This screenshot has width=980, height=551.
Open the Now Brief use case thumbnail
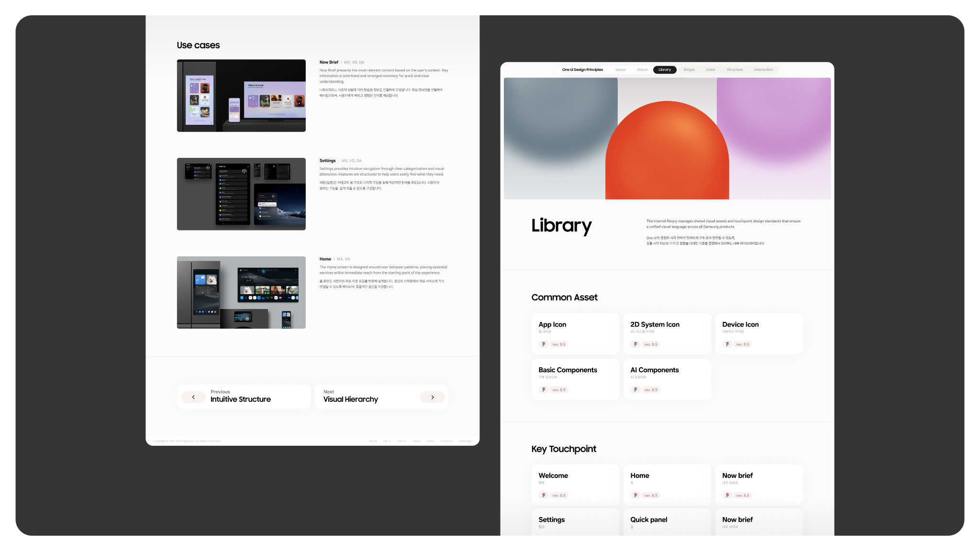(x=241, y=95)
